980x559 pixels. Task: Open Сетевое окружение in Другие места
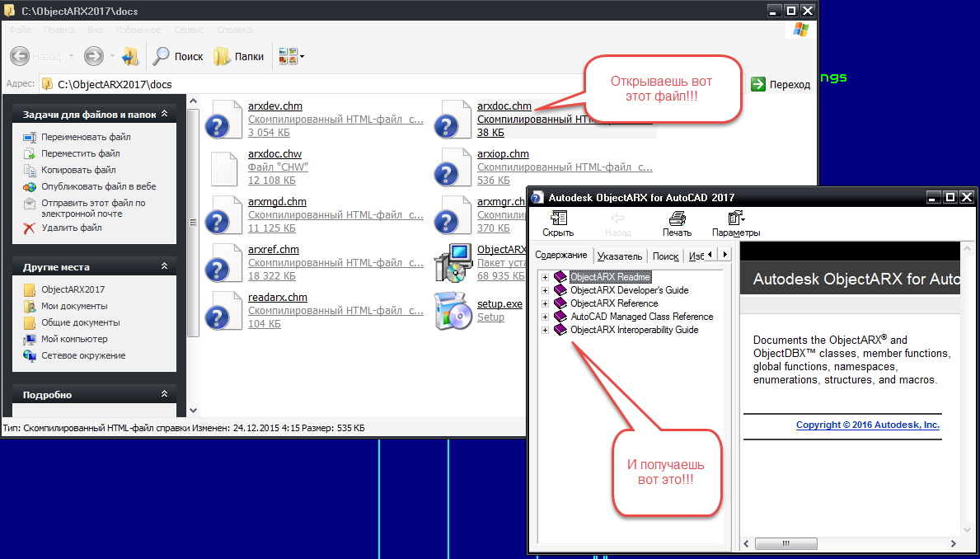[x=83, y=355]
